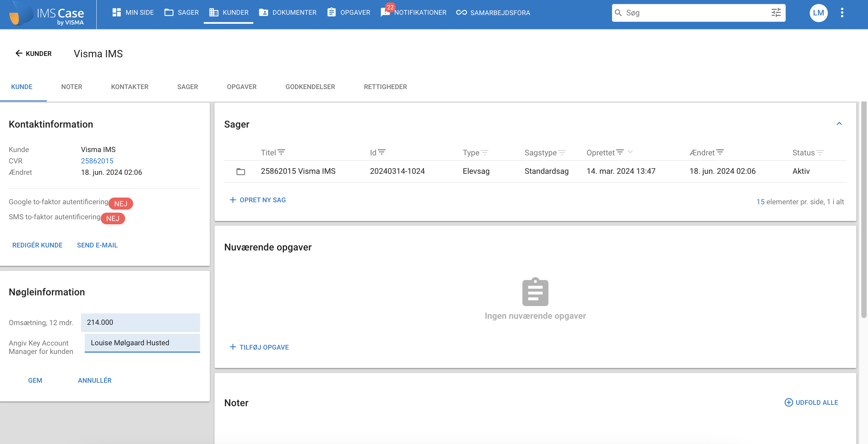868x444 pixels.
Task: Click the 25862015 Visma IMS case title
Action: point(298,171)
